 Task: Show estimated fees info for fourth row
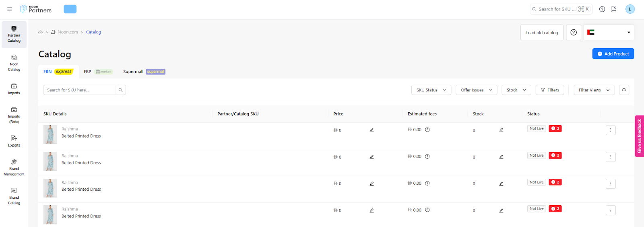click(x=427, y=210)
